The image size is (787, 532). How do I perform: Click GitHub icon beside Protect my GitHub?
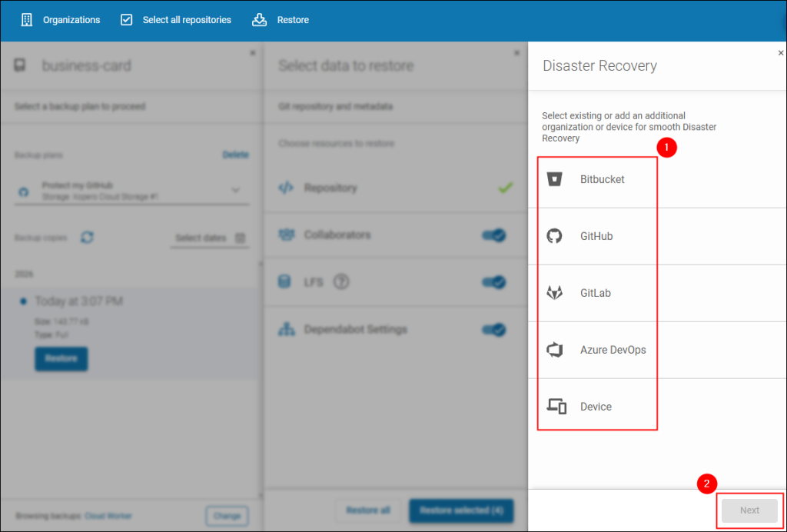(x=24, y=191)
